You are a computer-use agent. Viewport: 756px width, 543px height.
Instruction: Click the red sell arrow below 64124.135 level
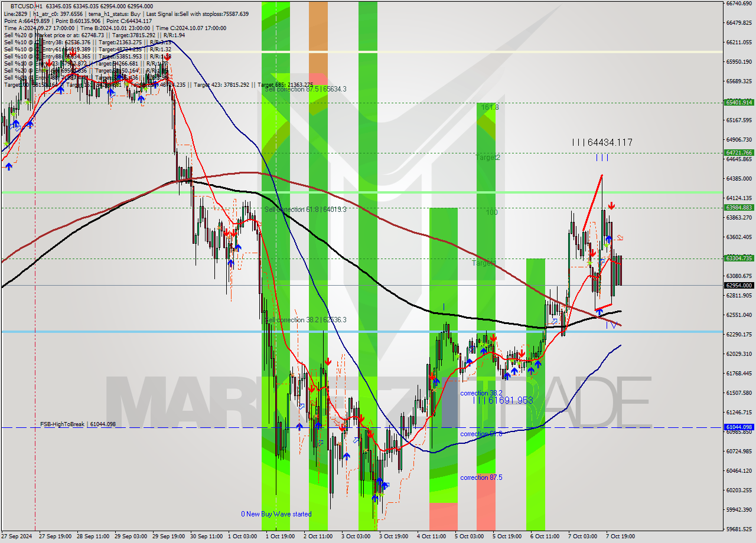(611, 205)
